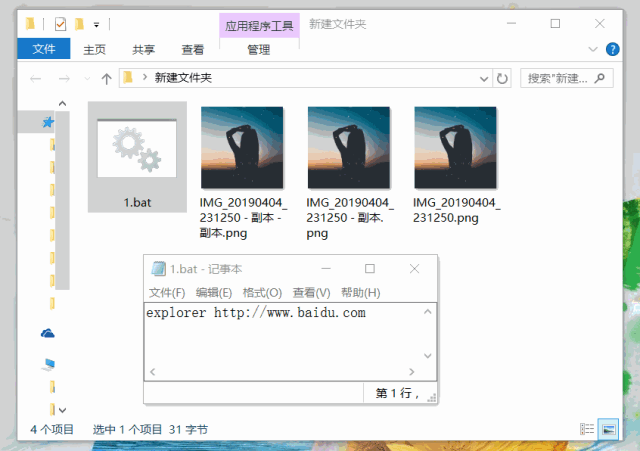The image size is (640, 451).
Task: Open the 管理 ribbon tab
Action: [259, 50]
